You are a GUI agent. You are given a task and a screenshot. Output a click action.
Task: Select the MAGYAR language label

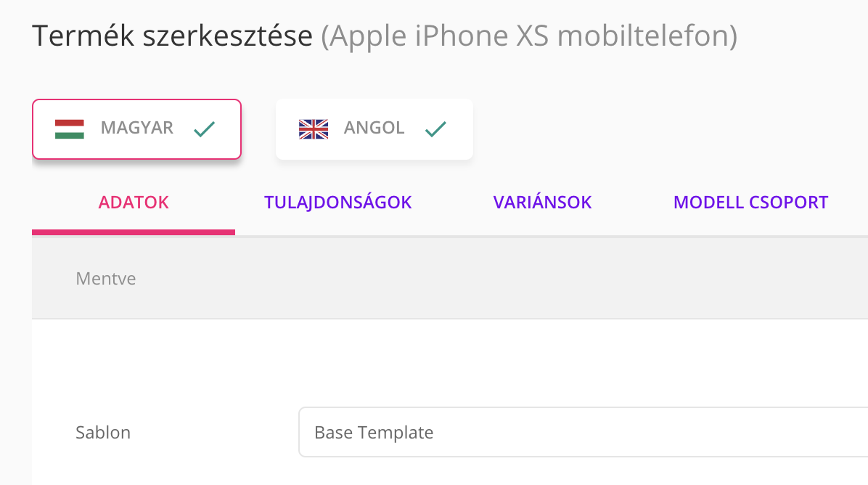136,129
